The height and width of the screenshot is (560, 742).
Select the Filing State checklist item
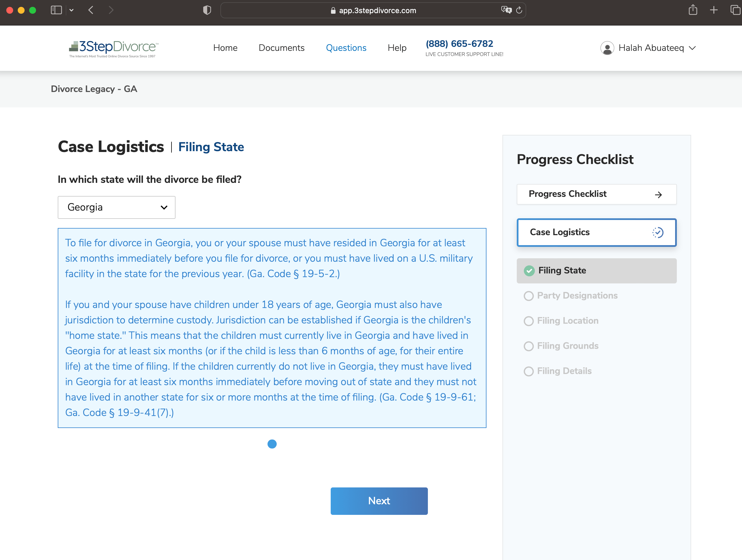coord(597,271)
